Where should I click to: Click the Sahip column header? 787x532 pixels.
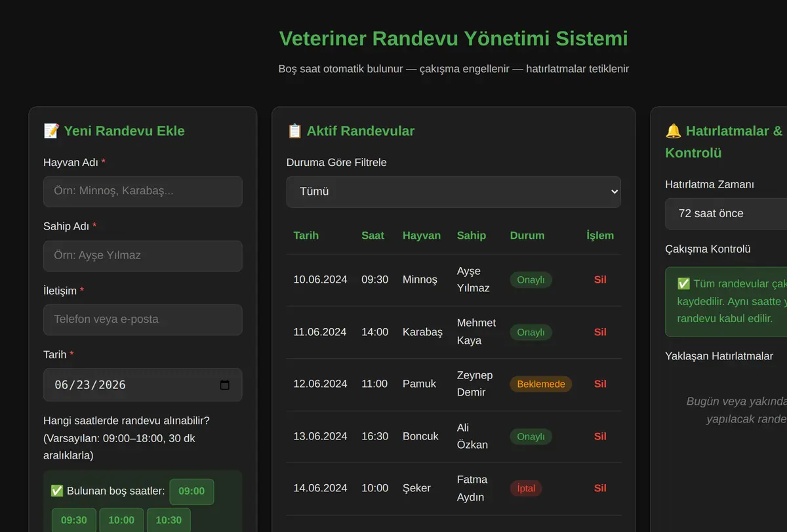[x=472, y=235]
